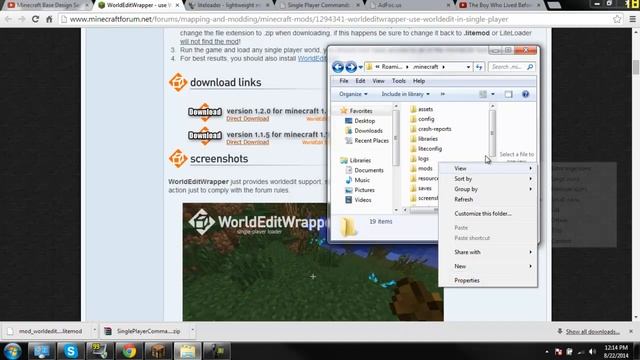Expand view options dropdown arrow in Explorer
Screen dimensions: 640x360
(x=493, y=94)
